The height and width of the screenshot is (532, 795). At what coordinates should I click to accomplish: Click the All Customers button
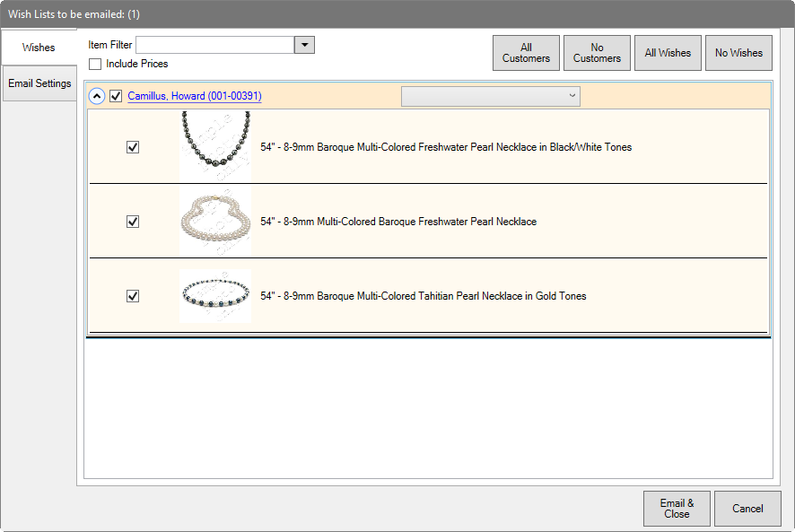pos(526,53)
